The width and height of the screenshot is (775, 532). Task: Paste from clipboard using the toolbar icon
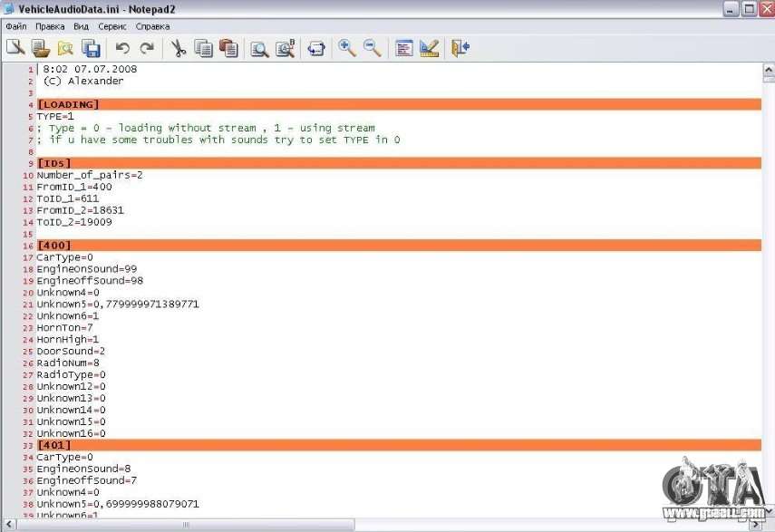pos(228,48)
